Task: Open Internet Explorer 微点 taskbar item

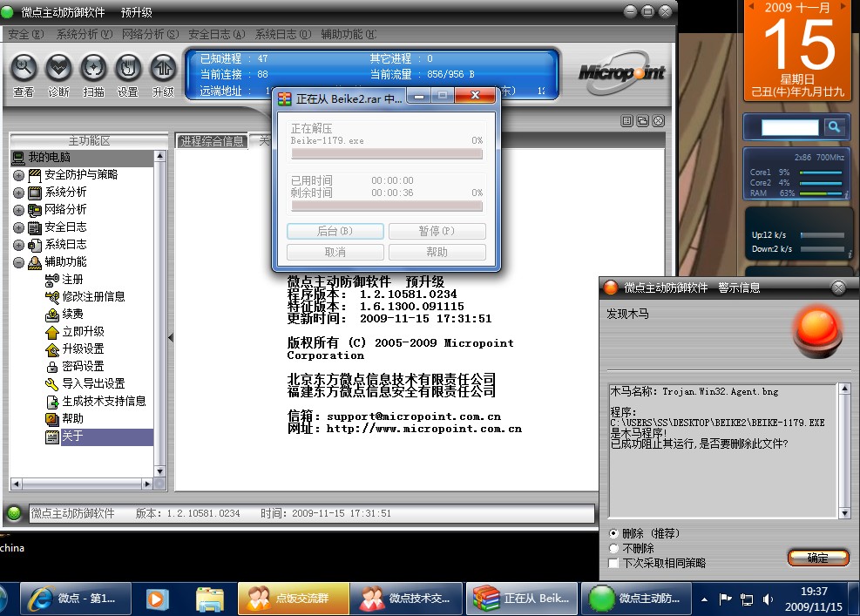Action: [x=76, y=599]
